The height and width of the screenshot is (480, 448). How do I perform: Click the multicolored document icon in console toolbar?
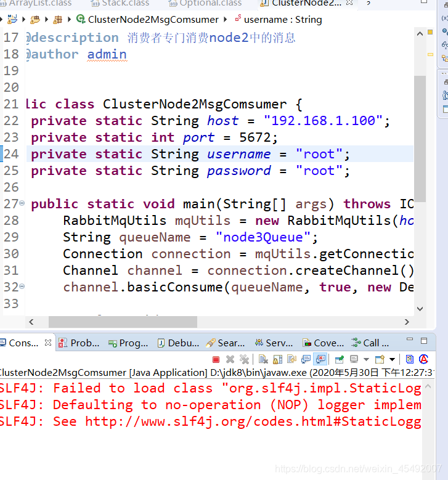[409, 359]
